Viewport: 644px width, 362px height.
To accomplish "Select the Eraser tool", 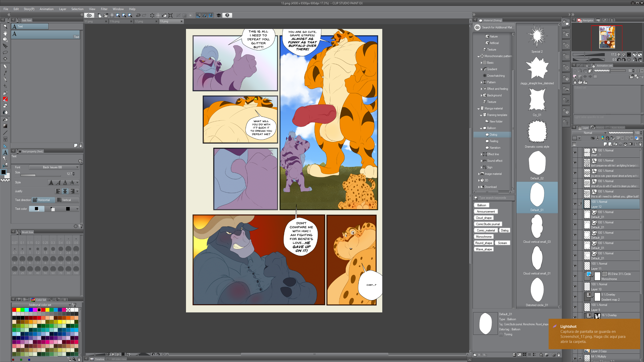I will point(5,106).
